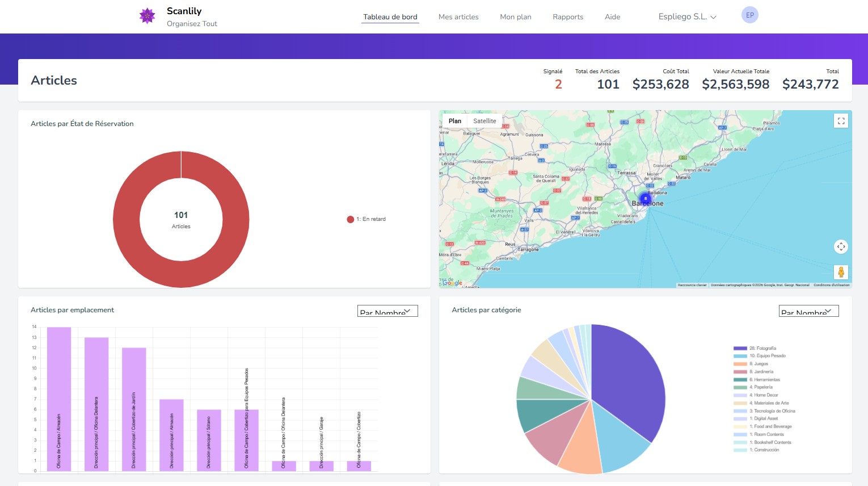Click the Herramientas legend color swatch

pos(740,380)
